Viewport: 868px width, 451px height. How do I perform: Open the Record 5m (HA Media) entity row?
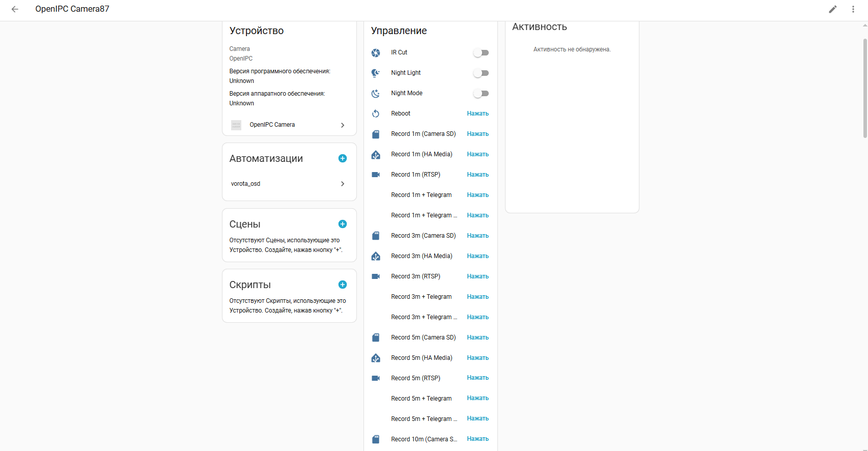coord(422,358)
